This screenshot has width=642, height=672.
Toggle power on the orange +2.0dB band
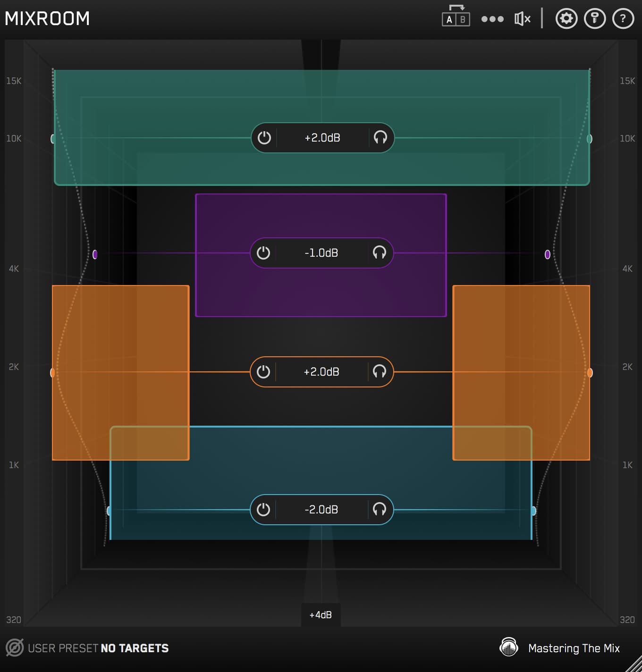pyautogui.click(x=263, y=372)
